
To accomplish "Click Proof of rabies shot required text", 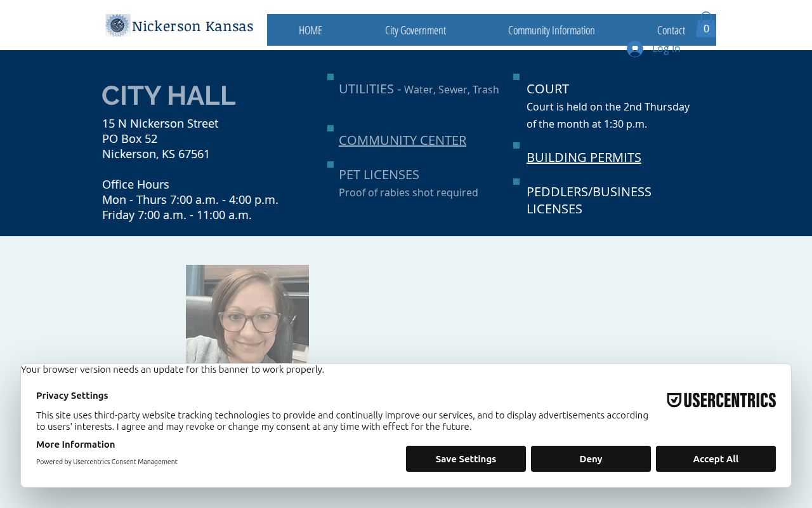I will click(409, 192).
